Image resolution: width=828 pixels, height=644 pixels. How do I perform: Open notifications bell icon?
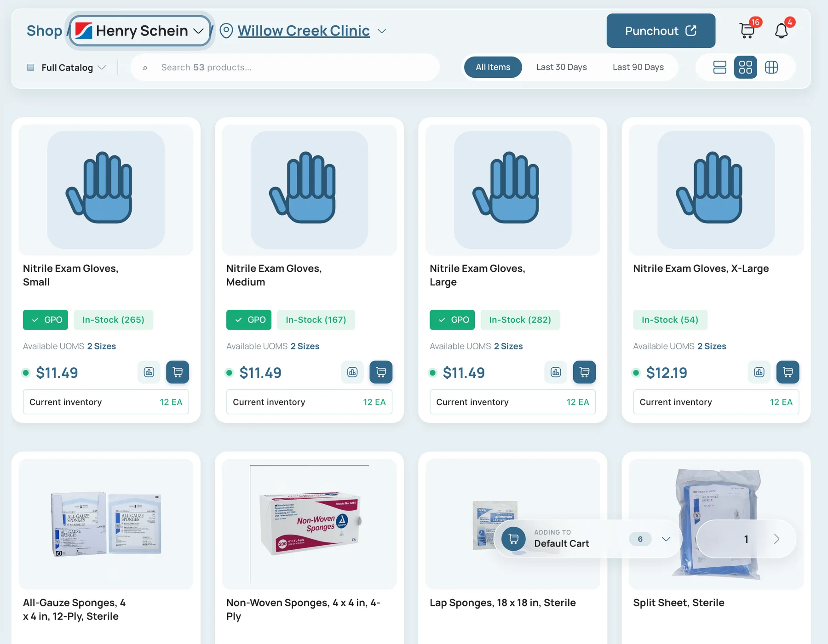(782, 30)
